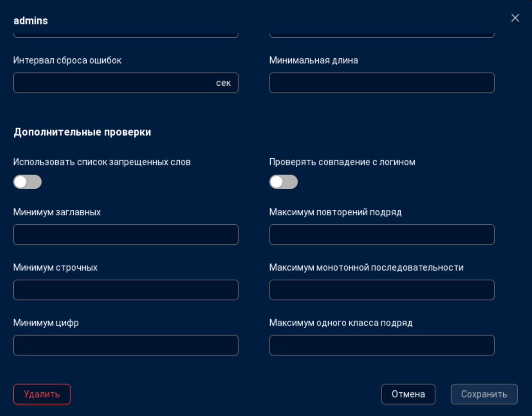Enable the forbidden words list toggle

pos(27,182)
